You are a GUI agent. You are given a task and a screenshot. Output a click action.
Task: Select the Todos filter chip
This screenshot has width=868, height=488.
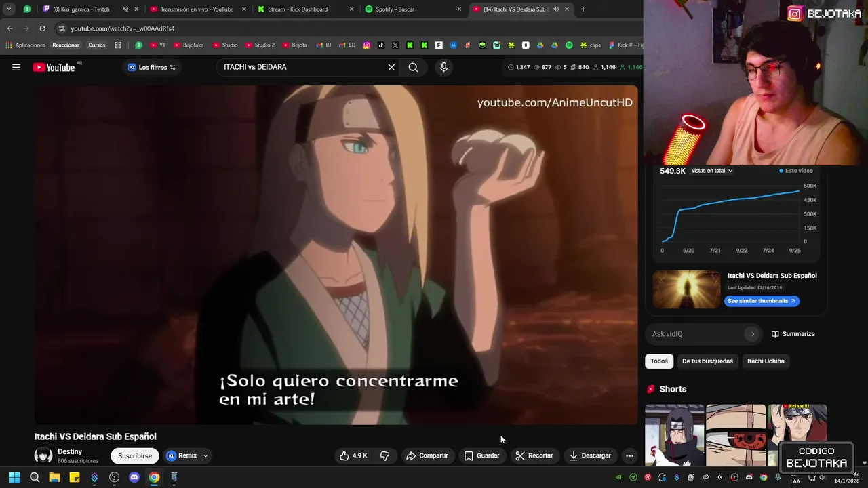click(x=659, y=361)
